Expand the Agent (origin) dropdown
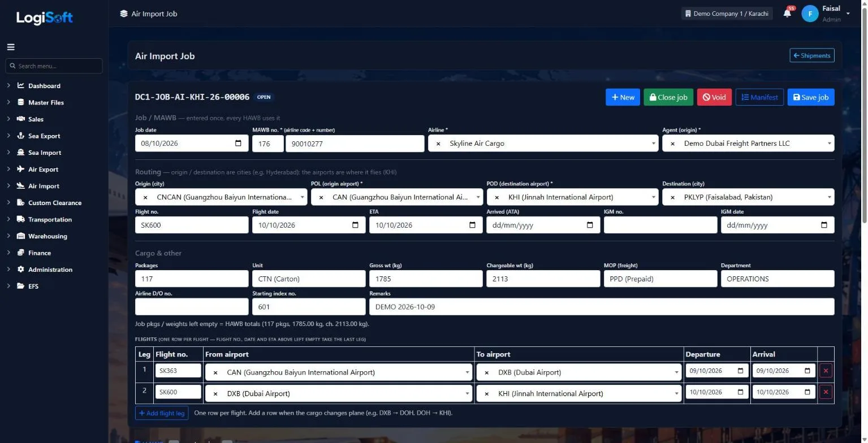 click(x=830, y=144)
